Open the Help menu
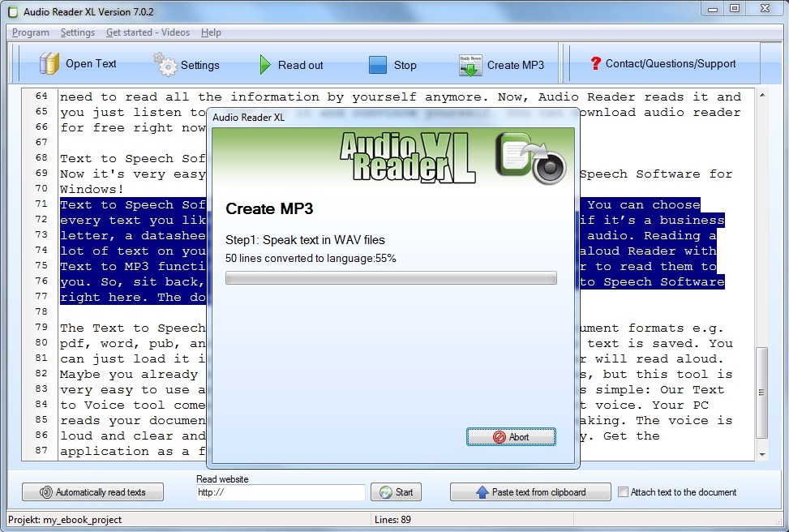The height and width of the screenshot is (532, 789). (x=211, y=32)
